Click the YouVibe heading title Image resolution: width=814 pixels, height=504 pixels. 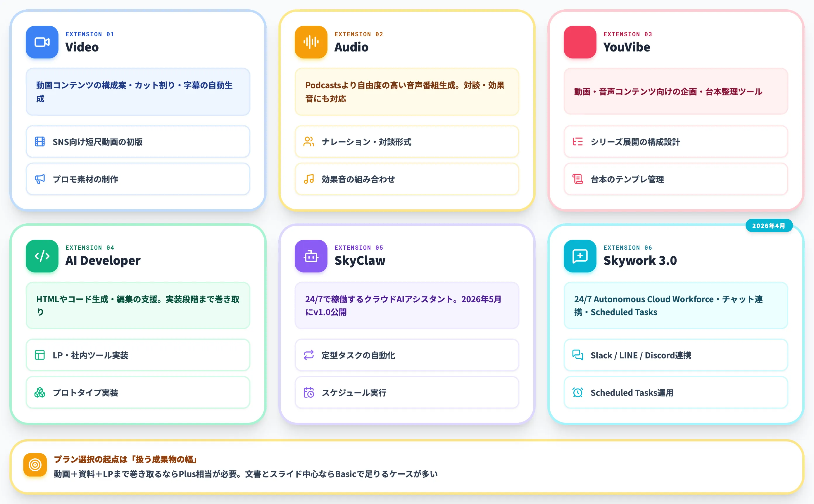click(x=627, y=47)
